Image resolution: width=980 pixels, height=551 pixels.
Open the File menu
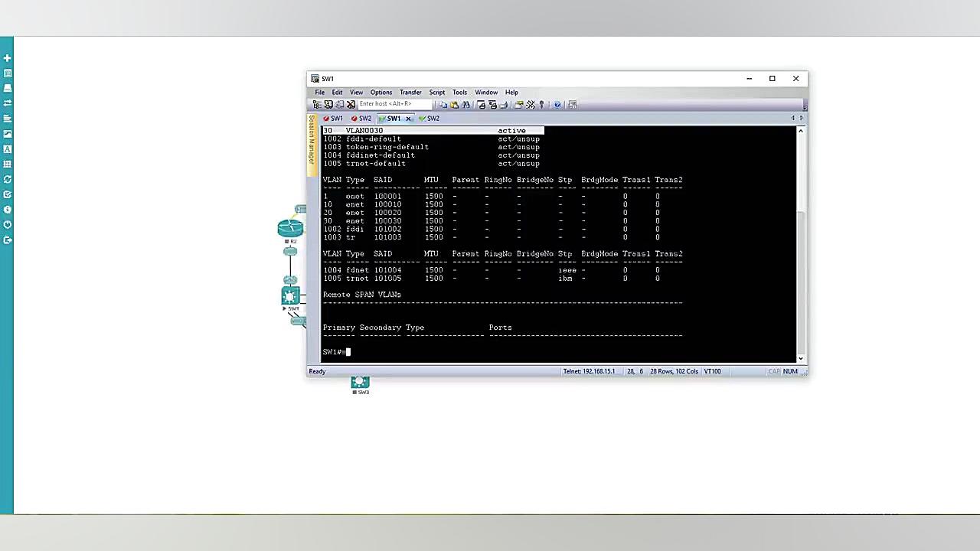tap(319, 93)
